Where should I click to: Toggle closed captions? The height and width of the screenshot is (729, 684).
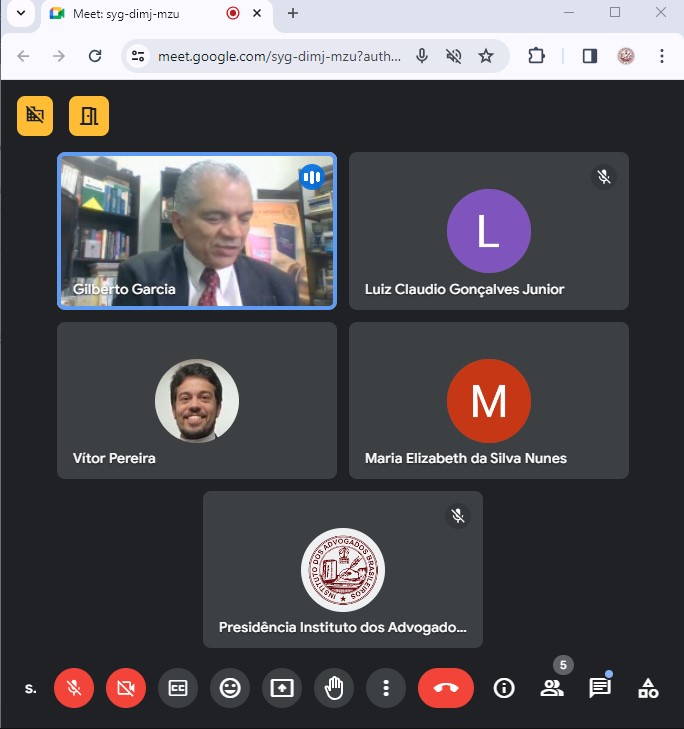pyautogui.click(x=178, y=688)
